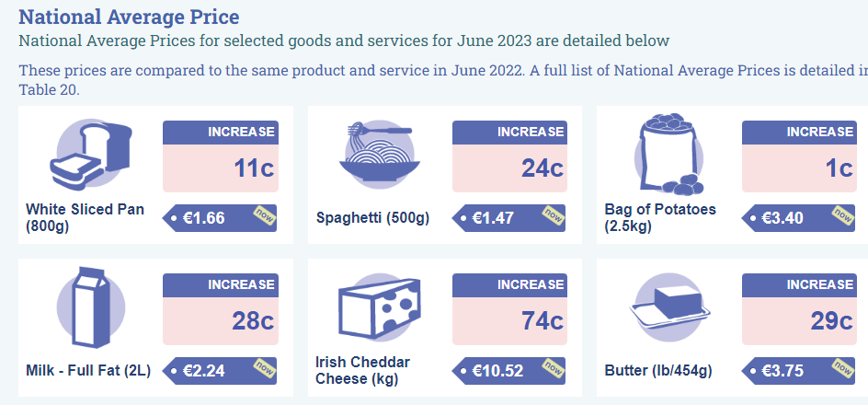The image size is (868, 405).
Task: Click the 11c increase box
Action: point(221,156)
